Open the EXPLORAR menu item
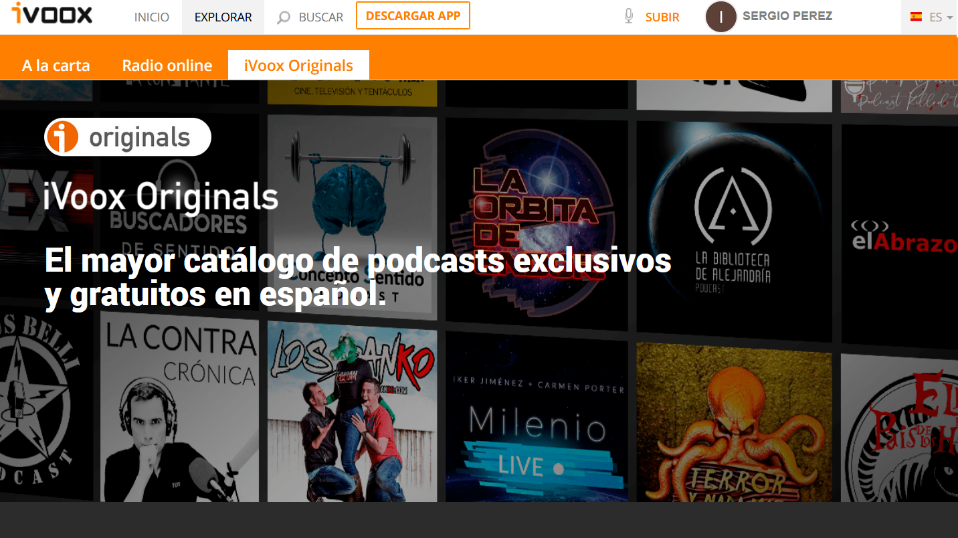The height and width of the screenshot is (538, 958). 223,17
